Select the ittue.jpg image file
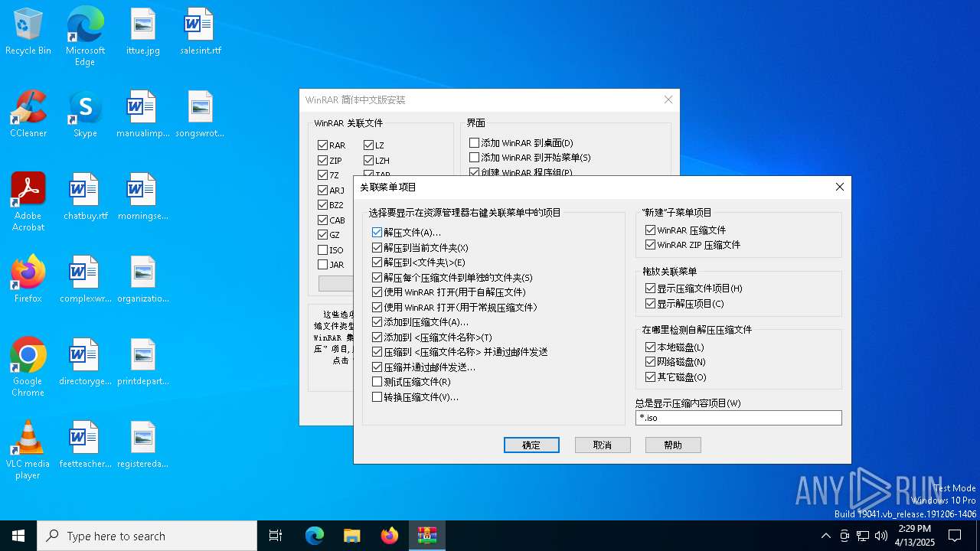The image size is (980, 551). coord(143,32)
